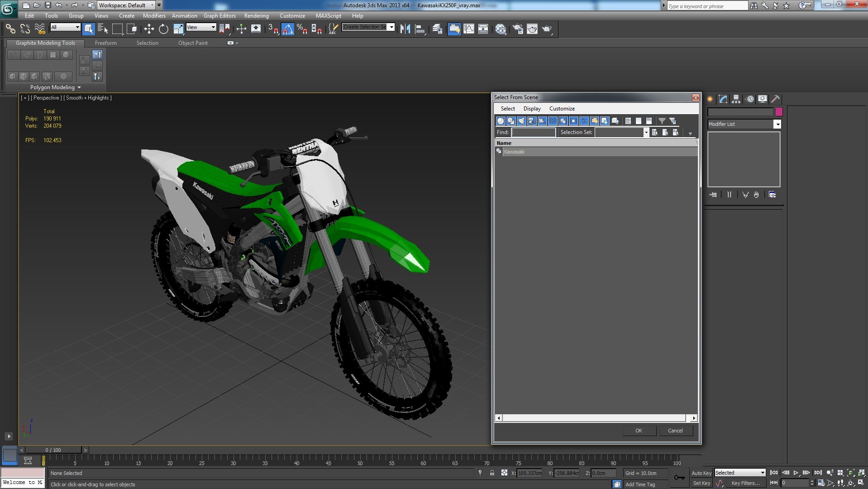
Task: Click the Mirror tool icon
Action: pyautogui.click(x=405, y=29)
